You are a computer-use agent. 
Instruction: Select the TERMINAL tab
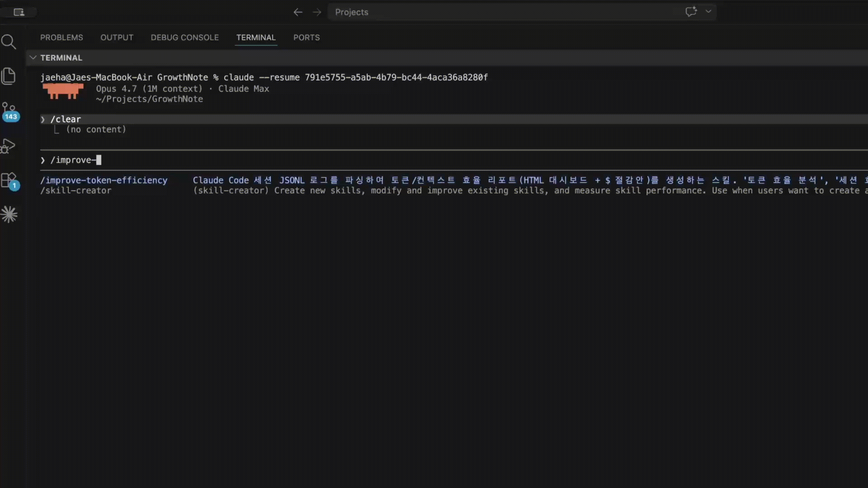[x=256, y=37]
